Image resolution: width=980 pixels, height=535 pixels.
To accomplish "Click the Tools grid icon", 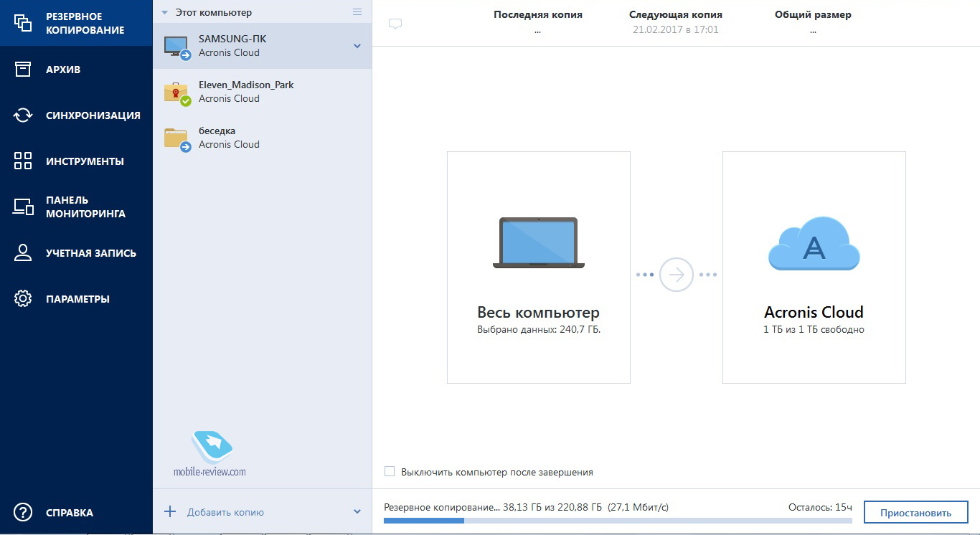I will click(x=23, y=161).
